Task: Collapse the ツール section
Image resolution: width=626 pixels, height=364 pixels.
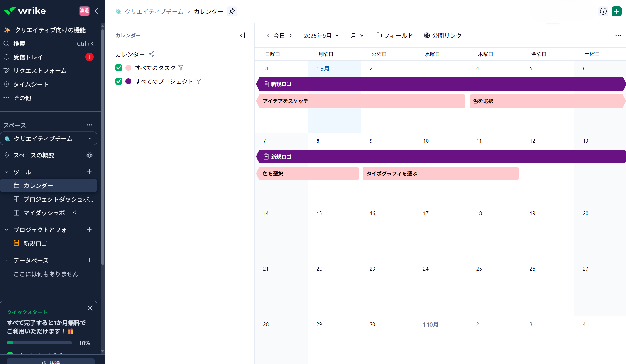Action: point(6,172)
